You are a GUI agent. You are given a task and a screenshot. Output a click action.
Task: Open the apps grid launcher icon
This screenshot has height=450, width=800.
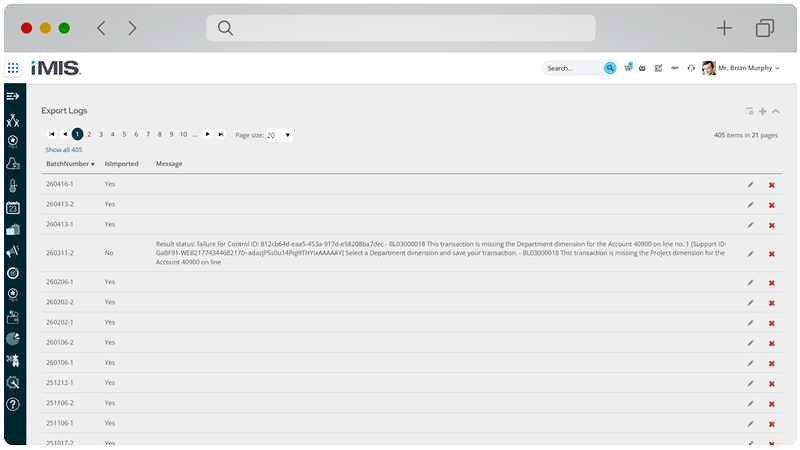pyautogui.click(x=13, y=68)
